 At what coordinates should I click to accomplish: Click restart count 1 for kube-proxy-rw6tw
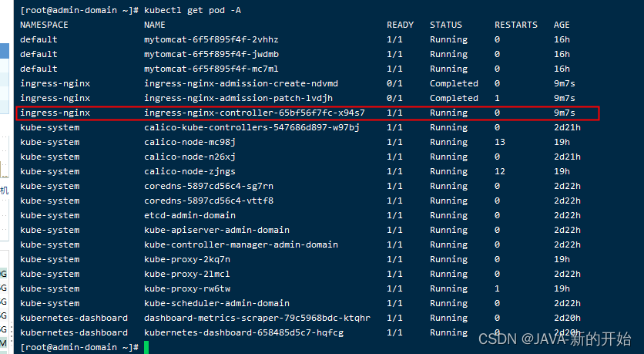click(x=497, y=288)
